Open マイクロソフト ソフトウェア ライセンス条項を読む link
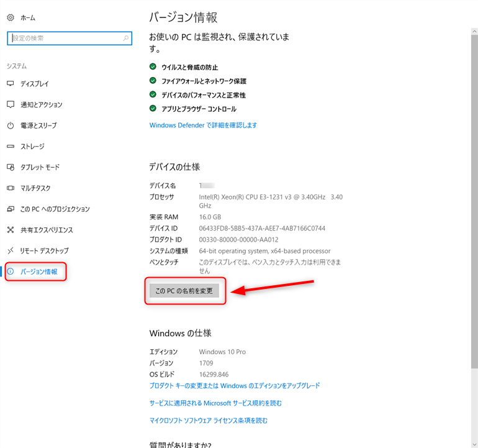The height and width of the screenshot is (448, 478). point(209,421)
